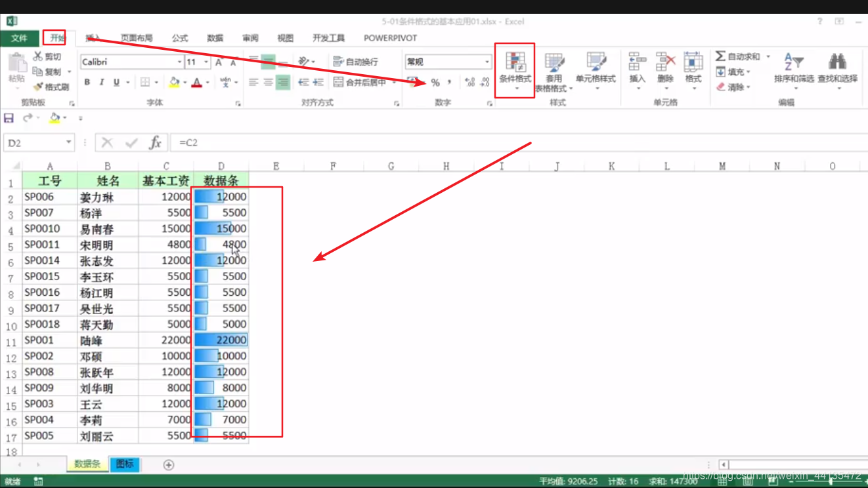Open 排序和筛选 sort and filter
The width and height of the screenshot is (868, 488).
(x=794, y=70)
